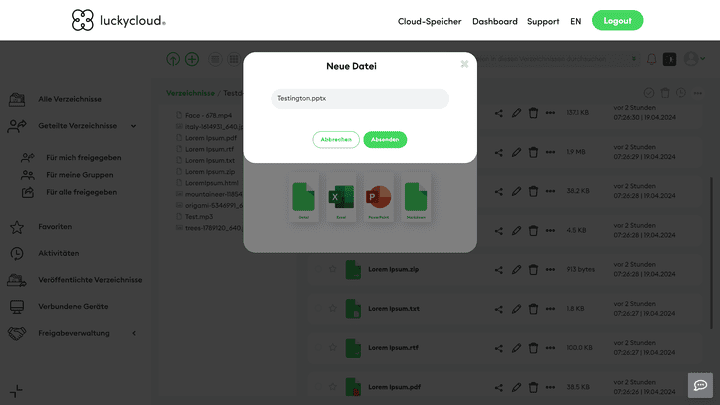This screenshot has width=720, height=405.
Task: Open Dashboard in top navigation
Action: pyautogui.click(x=495, y=21)
